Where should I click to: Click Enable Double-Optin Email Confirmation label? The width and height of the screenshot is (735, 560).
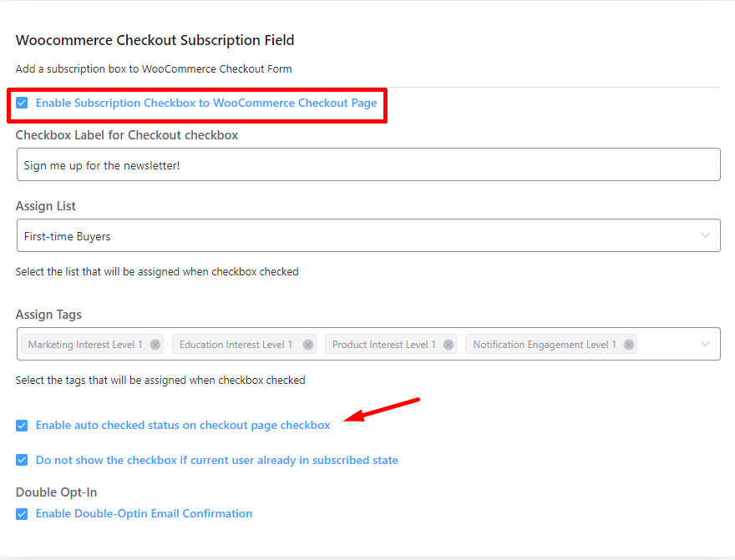(144, 513)
